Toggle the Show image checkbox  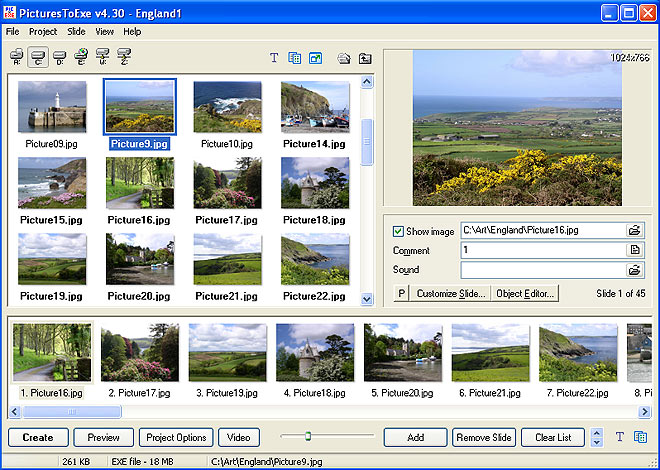tap(399, 232)
